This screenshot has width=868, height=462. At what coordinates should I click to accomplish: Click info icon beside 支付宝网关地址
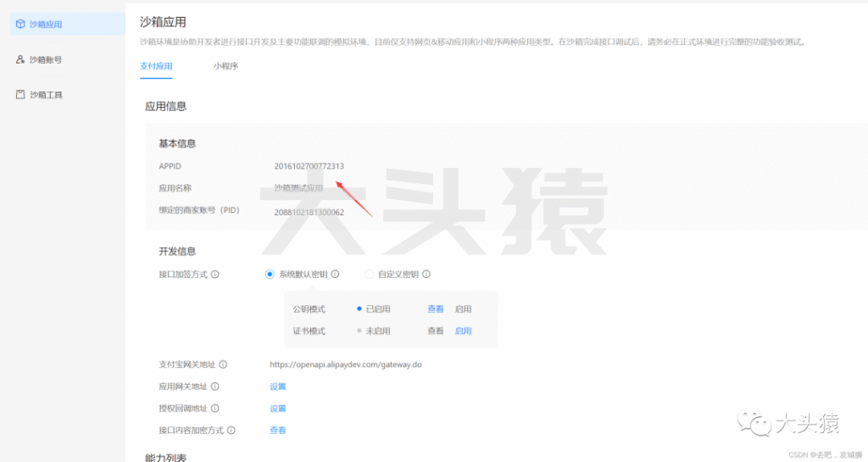[x=223, y=364]
